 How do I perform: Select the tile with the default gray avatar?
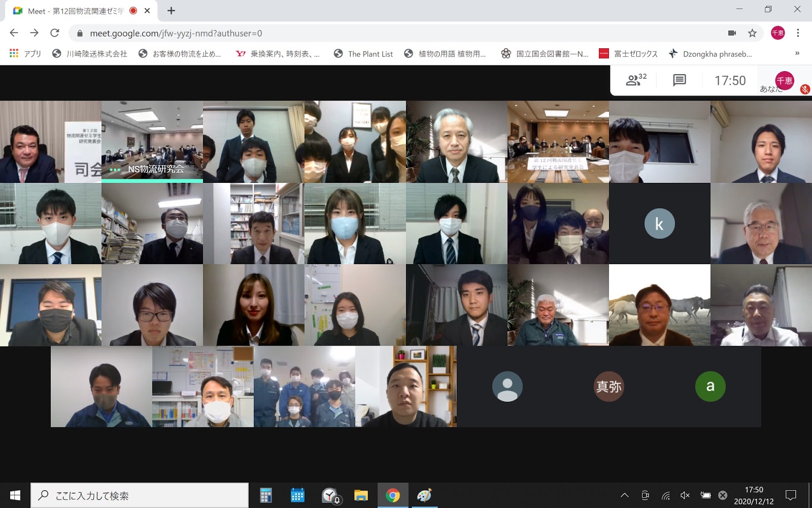pos(507,387)
